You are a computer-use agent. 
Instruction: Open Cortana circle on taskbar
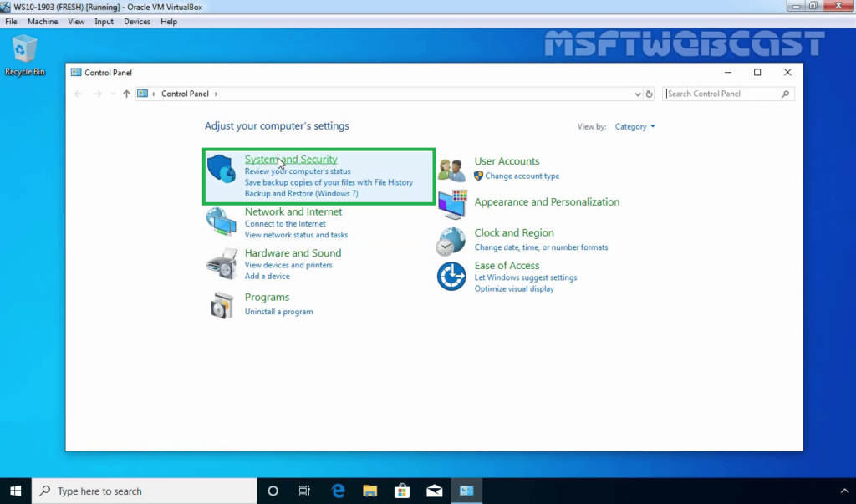(x=273, y=491)
